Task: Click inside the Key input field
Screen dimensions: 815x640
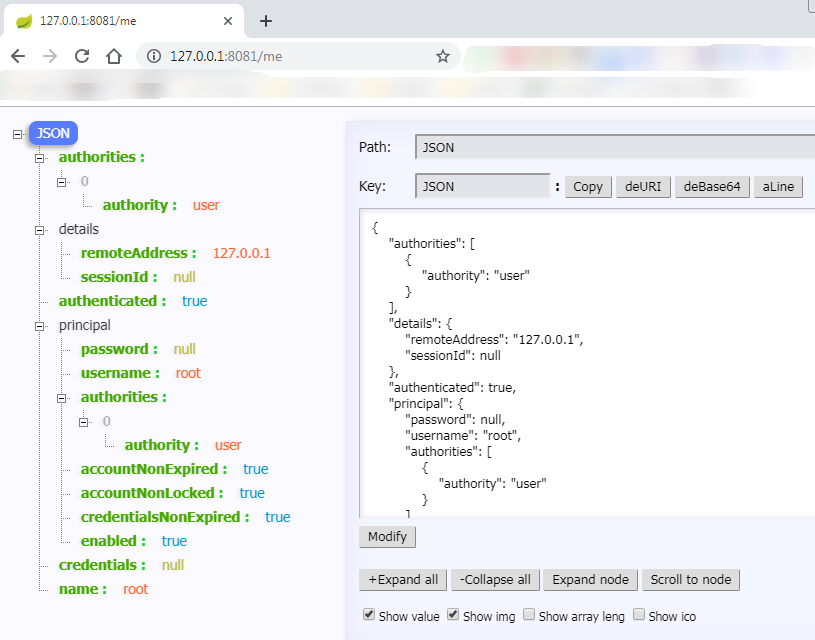Action: click(x=479, y=187)
